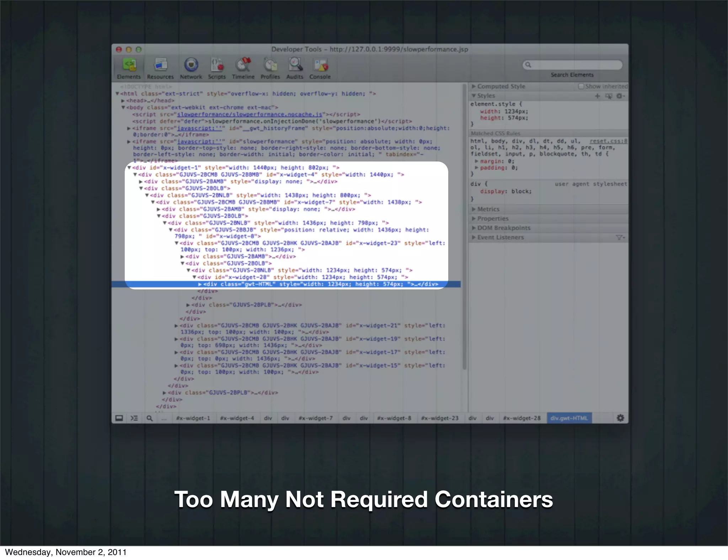
Task: Add new style rule plus icon
Action: click(598, 96)
